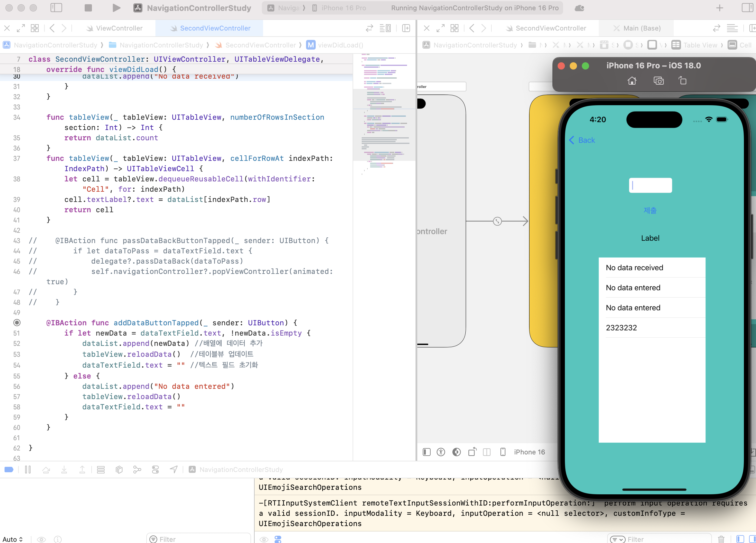Toggle the breakpoints activation button
This screenshot has height=543, width=756.
coord(9,469)
